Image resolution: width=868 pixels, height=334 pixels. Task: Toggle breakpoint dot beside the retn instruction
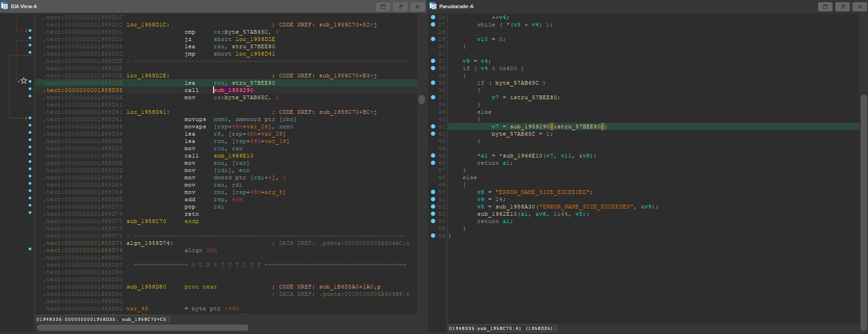(30, 213)
